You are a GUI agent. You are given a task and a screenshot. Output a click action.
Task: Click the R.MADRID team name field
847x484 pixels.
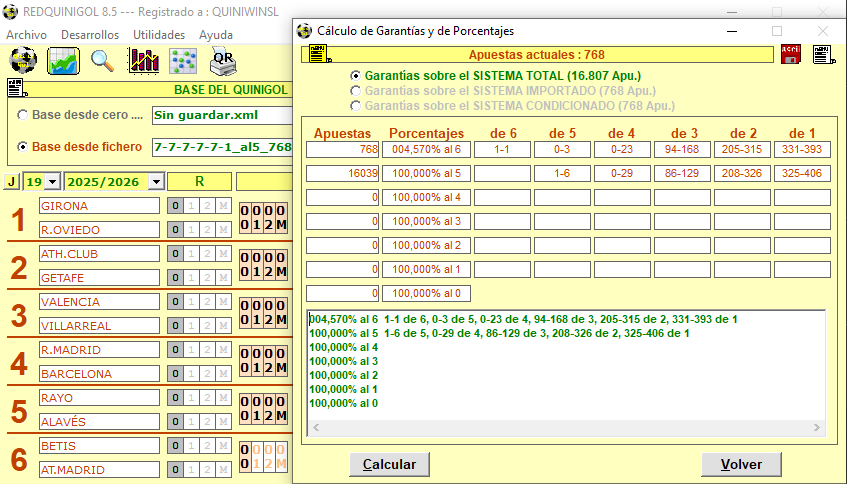99,349
